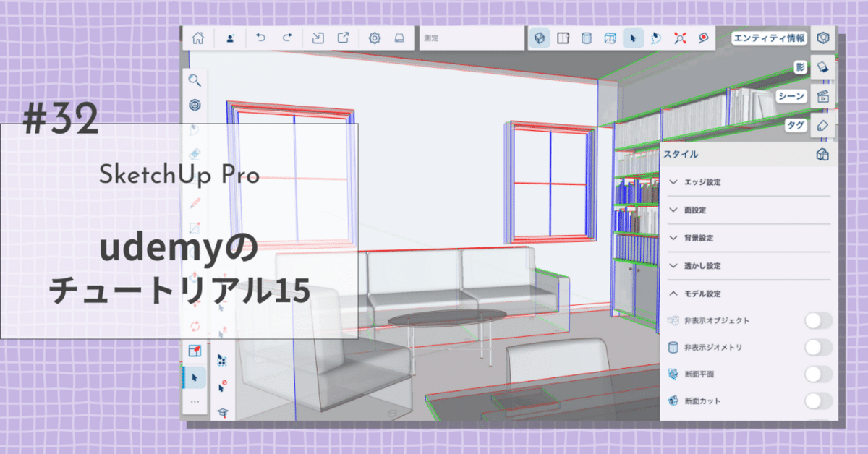
Task: Click the 断面カット section cut icon
Action: (673, 401)
